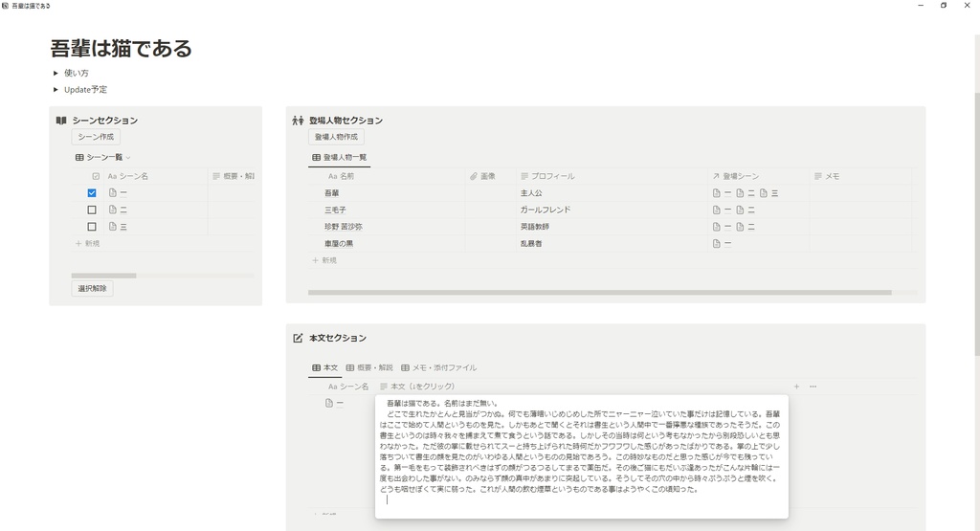Select the 登場人物一覧 tab

[340, 158]
